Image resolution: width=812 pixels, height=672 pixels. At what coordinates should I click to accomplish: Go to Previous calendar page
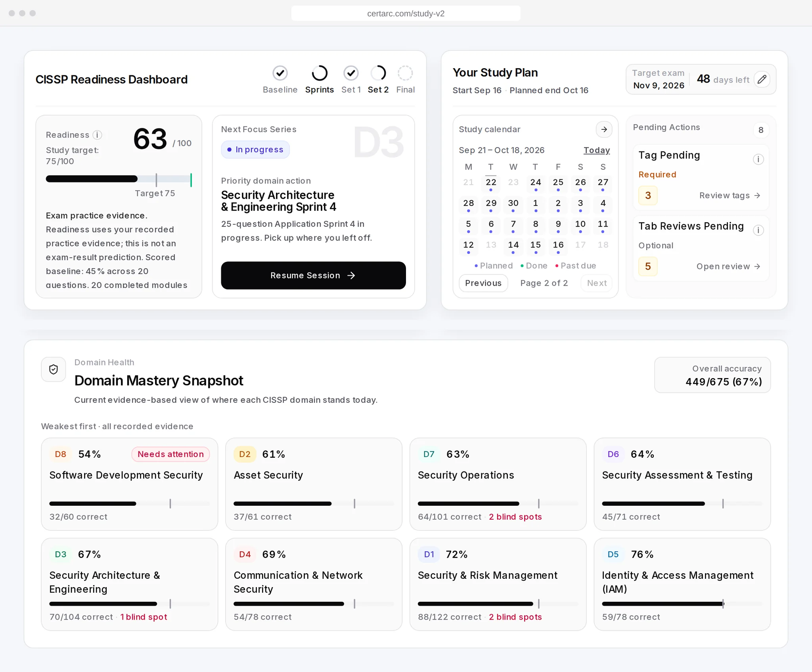483,283
